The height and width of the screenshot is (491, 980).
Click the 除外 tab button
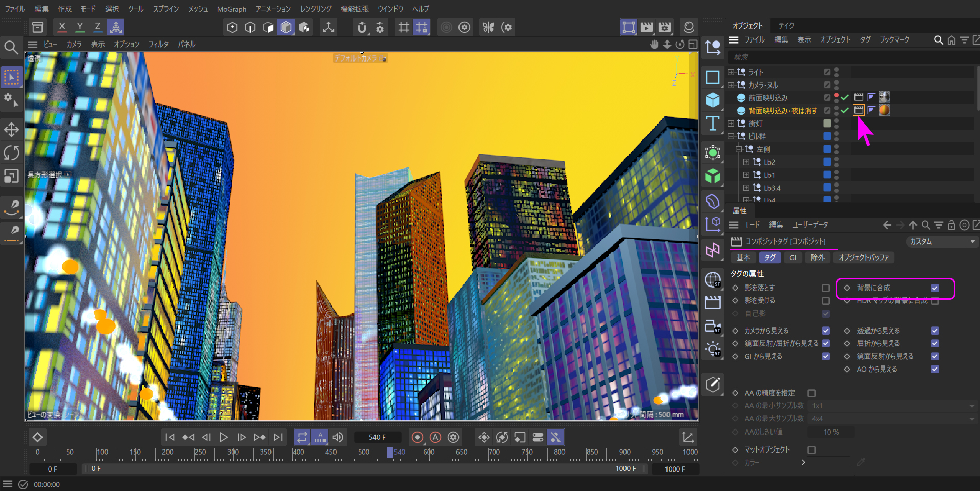point(818,258)
